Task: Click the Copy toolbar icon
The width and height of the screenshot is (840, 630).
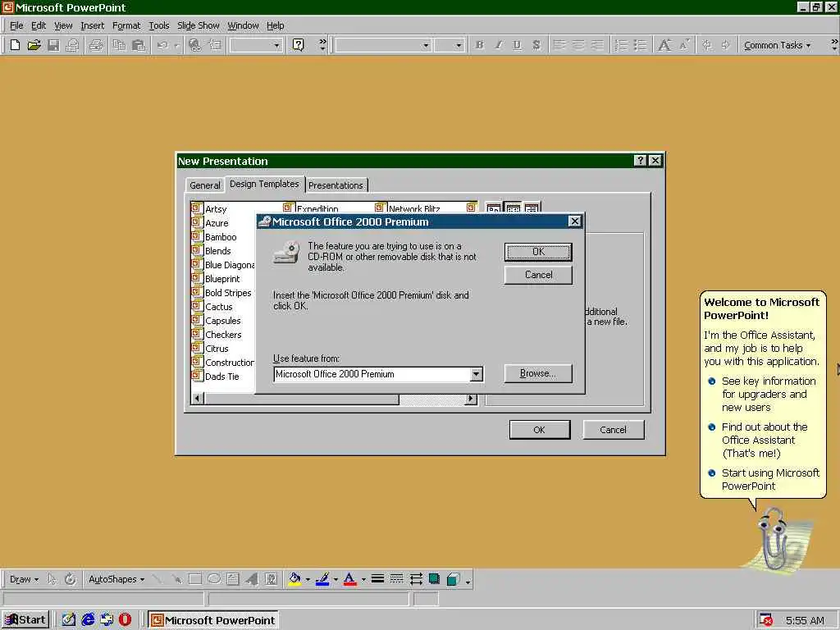Action: [x=119, y=45]
